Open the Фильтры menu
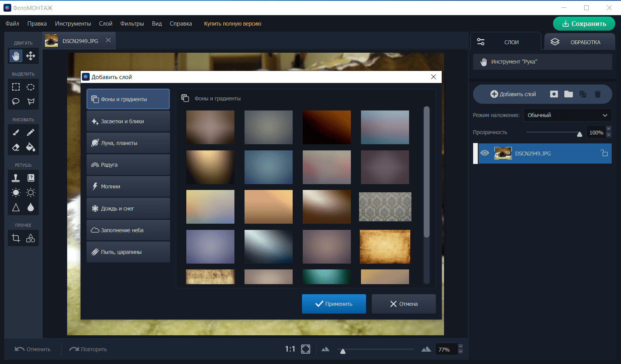The height and width of the screenshot is (364, 621). click(132, 24)
